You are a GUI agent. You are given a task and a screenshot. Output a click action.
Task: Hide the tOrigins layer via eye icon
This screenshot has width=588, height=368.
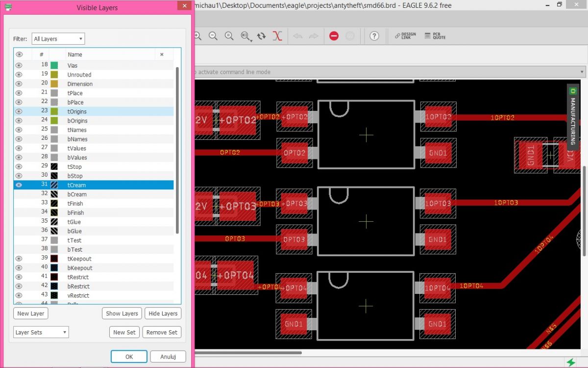(x=19, y=111)
